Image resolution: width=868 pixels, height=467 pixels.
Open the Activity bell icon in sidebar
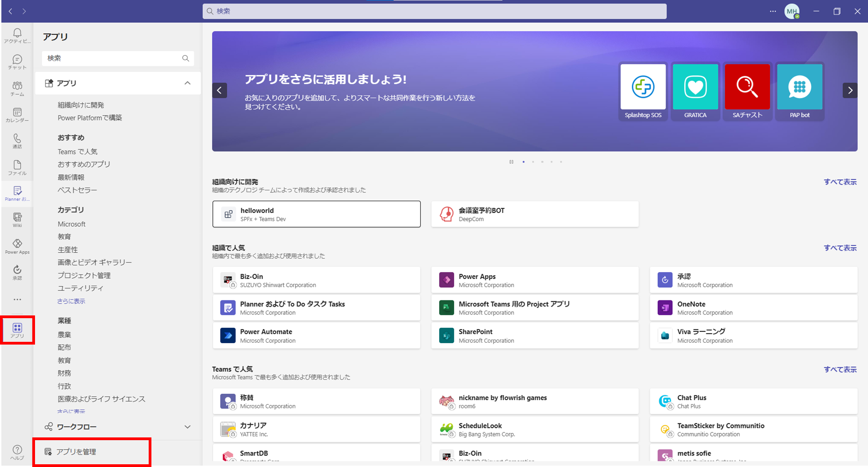[x=17, y=36]
